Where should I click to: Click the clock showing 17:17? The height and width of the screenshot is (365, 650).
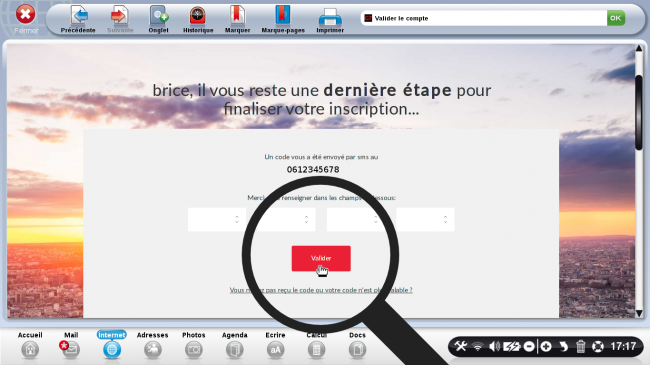point(623,346)
